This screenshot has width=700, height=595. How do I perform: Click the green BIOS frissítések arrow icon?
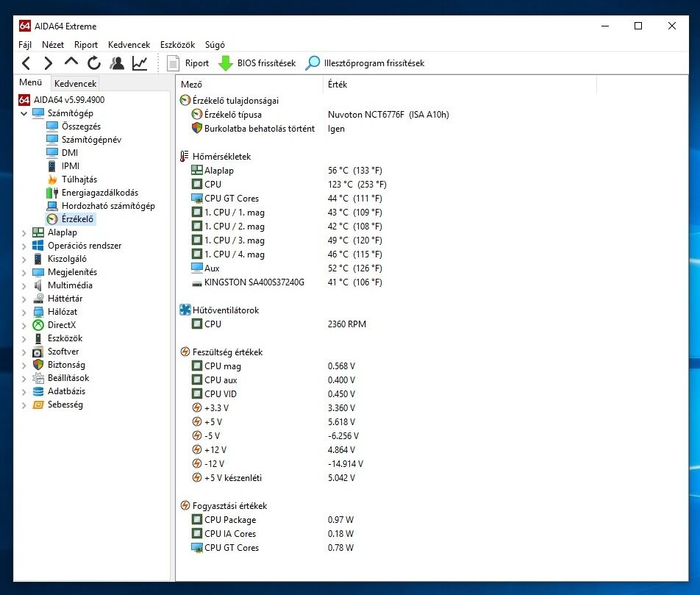click(226, 63)
